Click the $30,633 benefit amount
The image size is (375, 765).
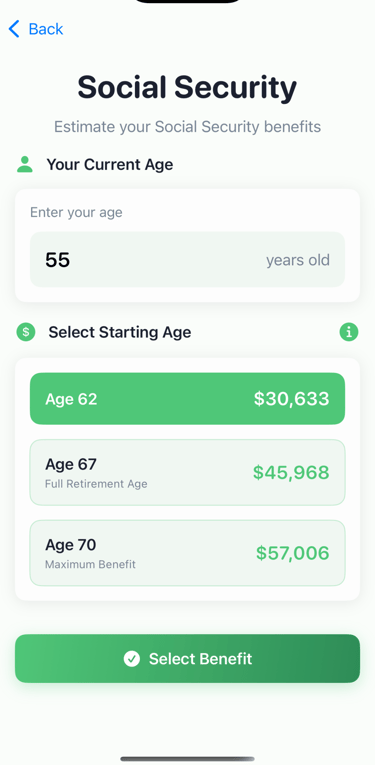pyautogui.click(x=292, y=399)
